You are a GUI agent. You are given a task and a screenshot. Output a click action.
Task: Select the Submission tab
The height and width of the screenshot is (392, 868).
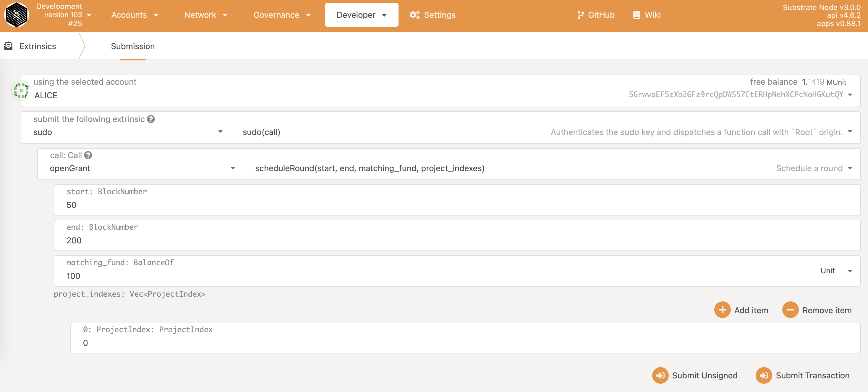click(133, 46)
